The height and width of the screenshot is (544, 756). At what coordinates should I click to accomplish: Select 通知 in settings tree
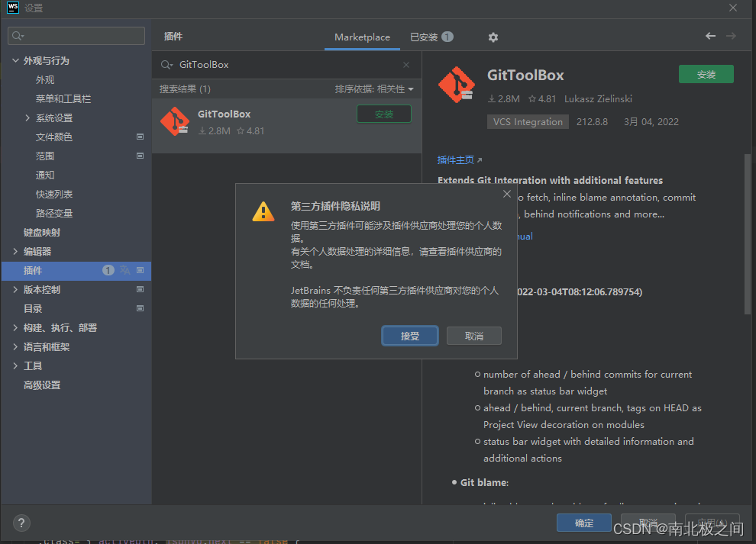(x=45, y=175)
